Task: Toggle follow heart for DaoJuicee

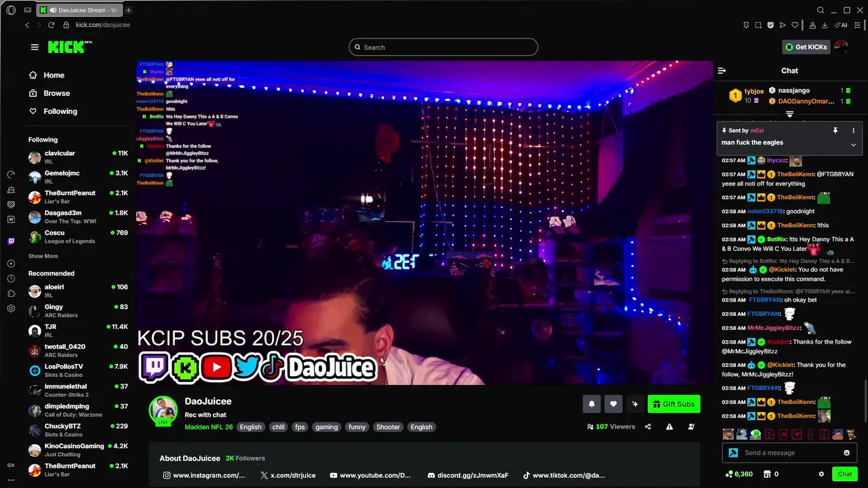Action: (x=613, y=404)
